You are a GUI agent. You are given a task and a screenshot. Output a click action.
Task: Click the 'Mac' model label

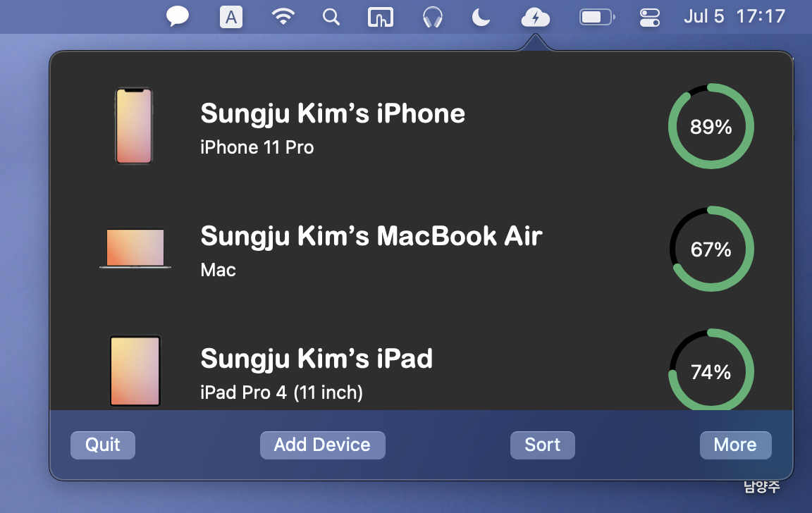[x=218, y=270]
